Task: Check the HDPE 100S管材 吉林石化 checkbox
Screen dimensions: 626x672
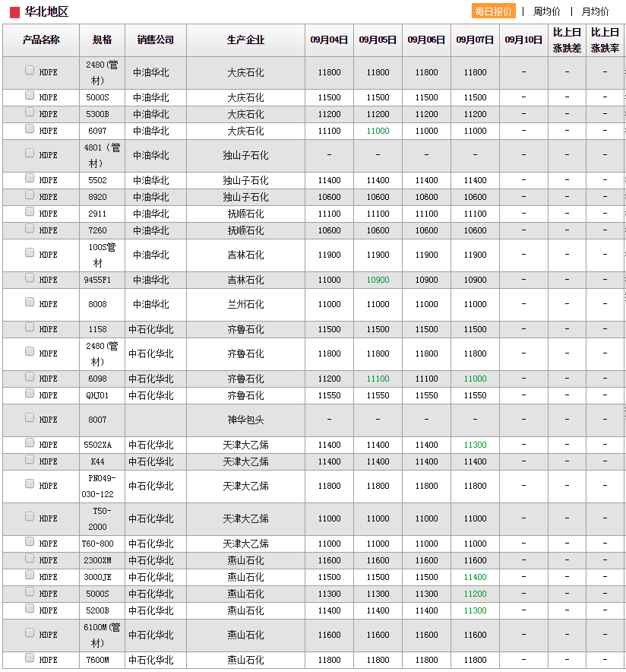Action: click(x=30, y=252)
